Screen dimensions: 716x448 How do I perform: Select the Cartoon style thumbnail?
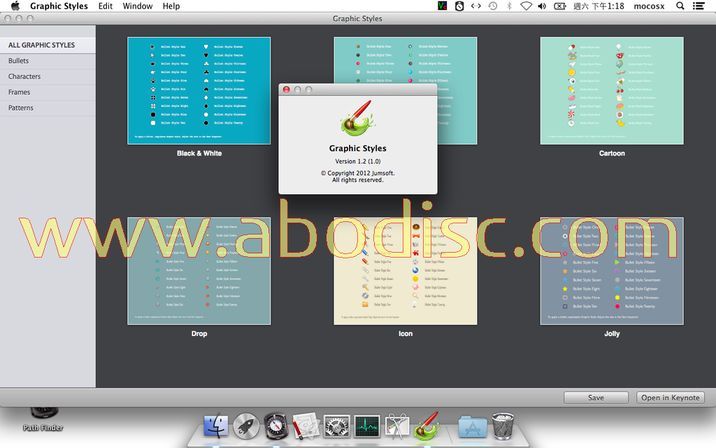click(x=611, y=90)
